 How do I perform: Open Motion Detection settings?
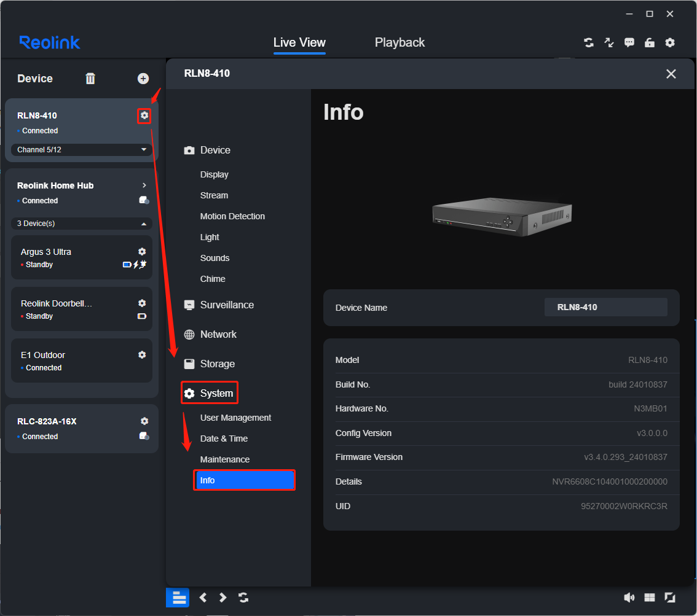point(232,216)
